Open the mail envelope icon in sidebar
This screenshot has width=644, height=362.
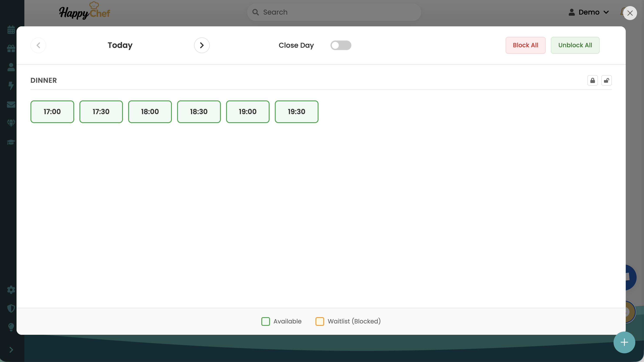(x=11, y=105)
